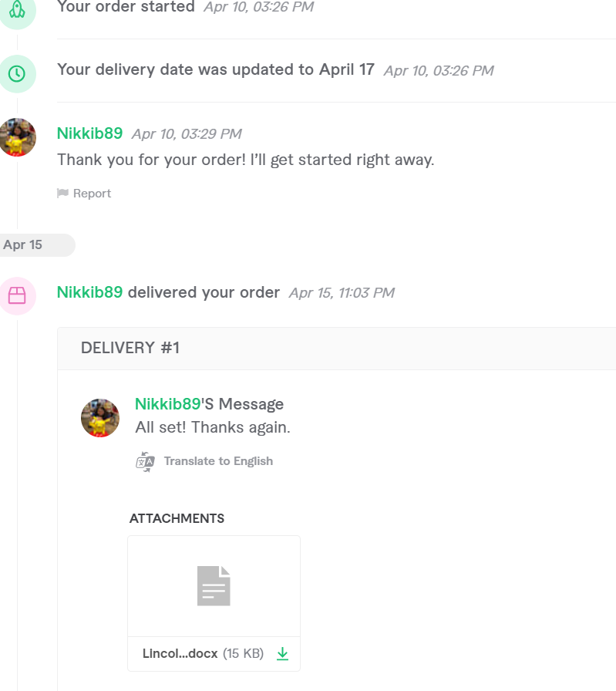Click the translate icon under the delivery message
The height and width of the screenshot is (691, 616).
[145, 461]
